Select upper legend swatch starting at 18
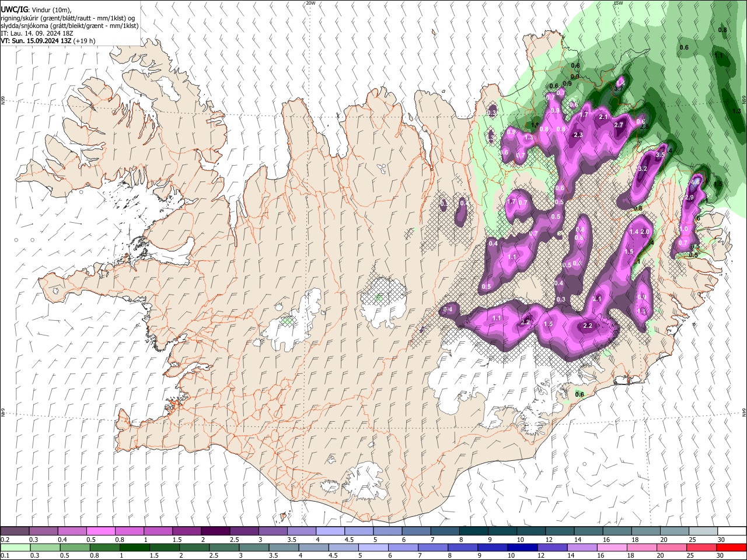747x560 pixels. point(645,531)
